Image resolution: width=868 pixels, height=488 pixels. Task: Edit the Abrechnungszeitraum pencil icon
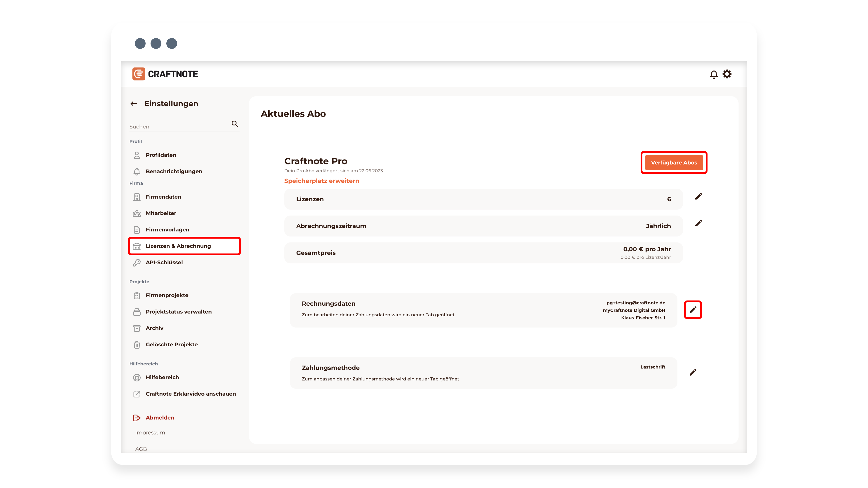point(698,223)
